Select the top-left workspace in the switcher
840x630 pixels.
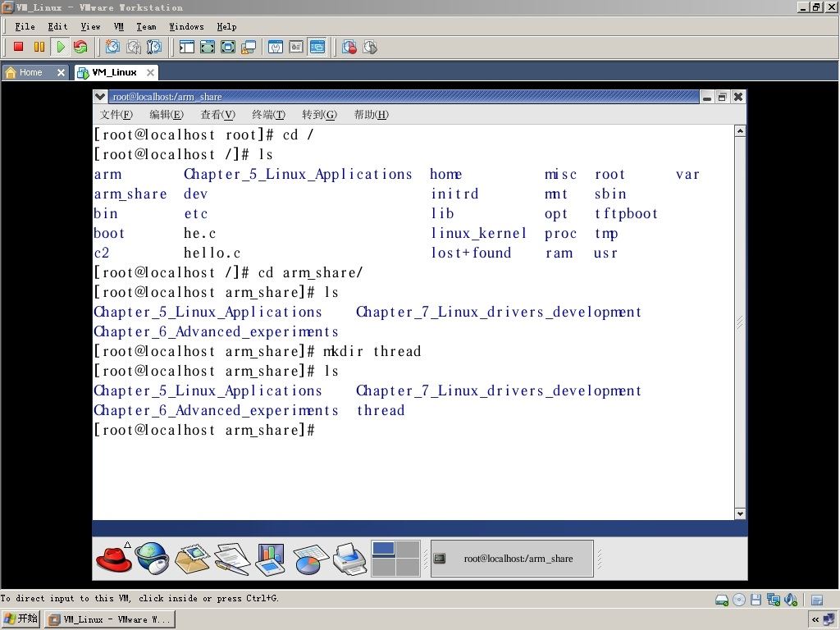coord(384,549)
